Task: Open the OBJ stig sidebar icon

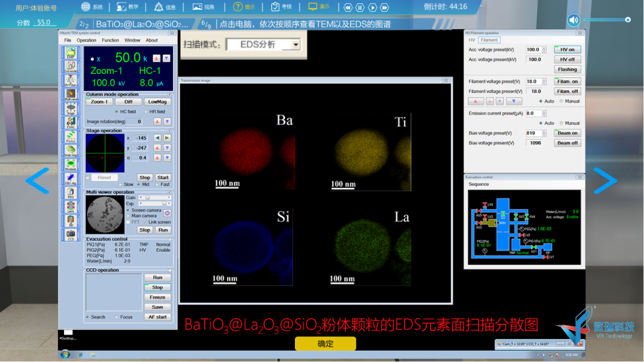Action: (71, 178)
